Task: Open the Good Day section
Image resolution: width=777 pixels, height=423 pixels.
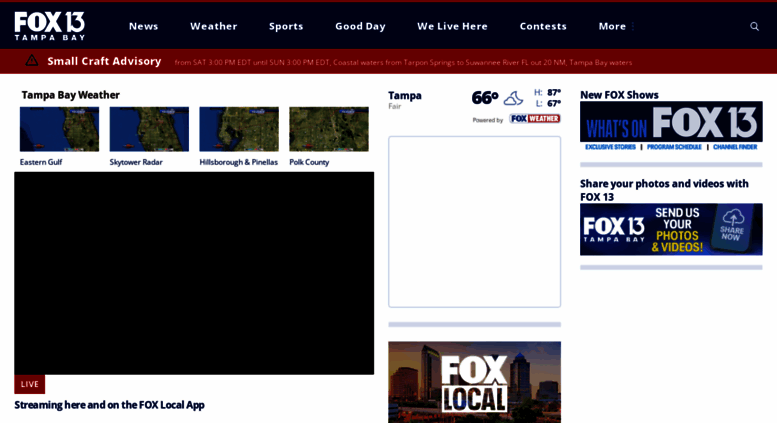Action: tap(360, 26)
